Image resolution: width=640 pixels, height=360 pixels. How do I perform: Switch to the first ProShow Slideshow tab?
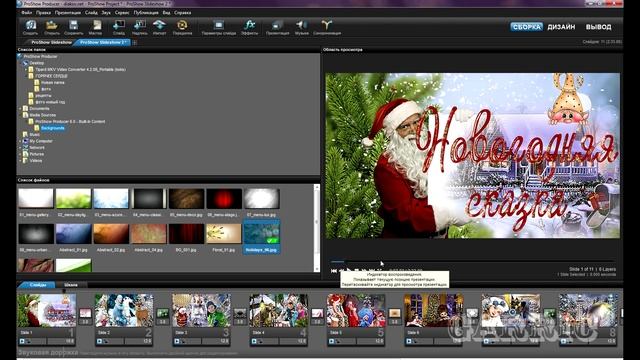51,42
